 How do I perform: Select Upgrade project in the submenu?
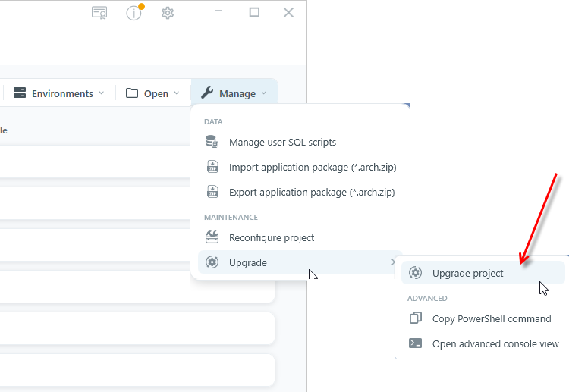pyautogui.click(x=483, y=273)
